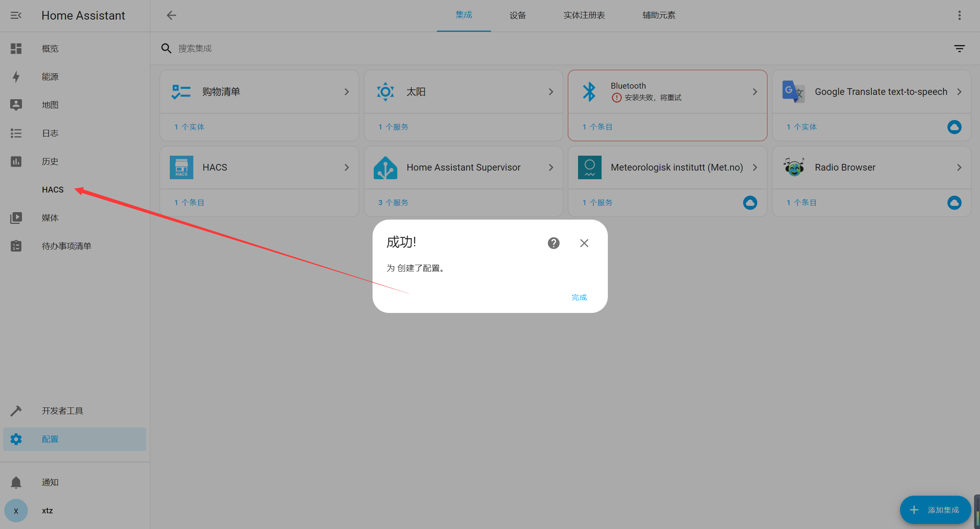Expand the HACS integration chevron
This screenshot has height=529, width=980.
347,167
